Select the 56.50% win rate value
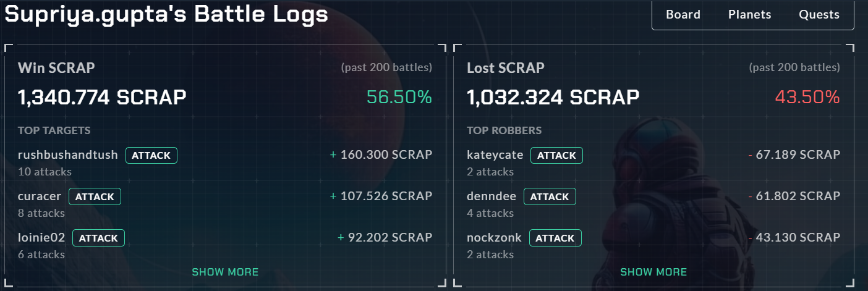This screenshot has height=291, width=868. tap(399, 98)
